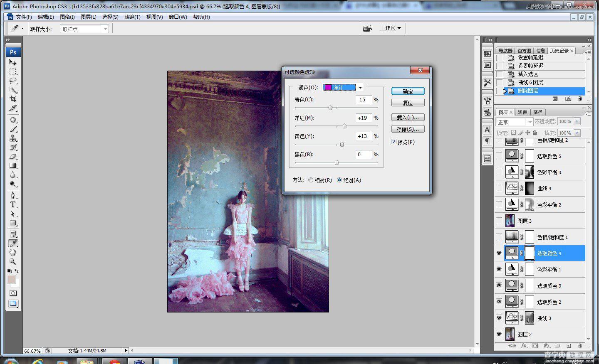Screen dimensions: 599x364
Task: Confirm dialog with 确定 button
Action: point(408,91)
